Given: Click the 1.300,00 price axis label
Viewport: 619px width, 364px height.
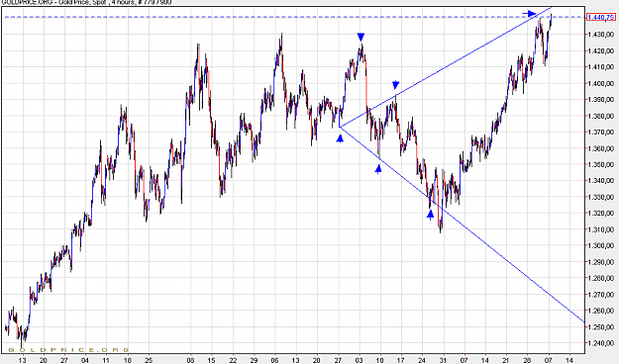Looking at the screenshot, I should (x=601, y=245).
